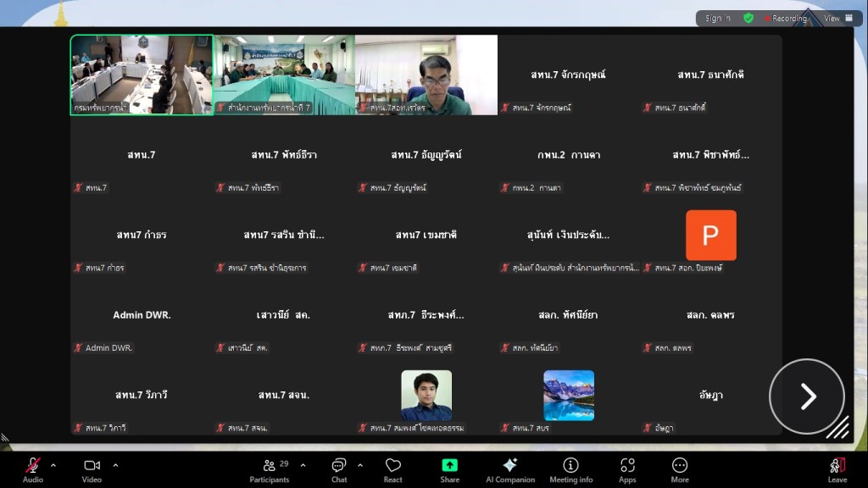Click muted mic icon on สทน7 เขมชาติ tile
The image size is (868, 488).
pos(363,268)
